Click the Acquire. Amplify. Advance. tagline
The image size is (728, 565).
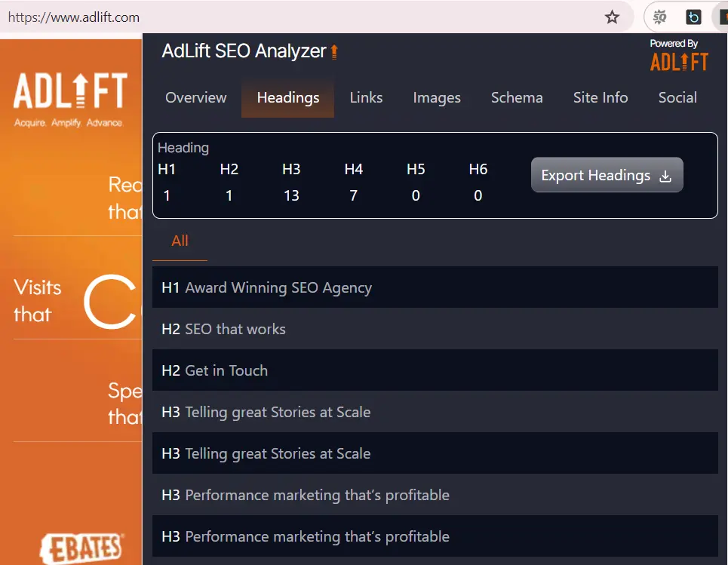click(x=68, y=122)
